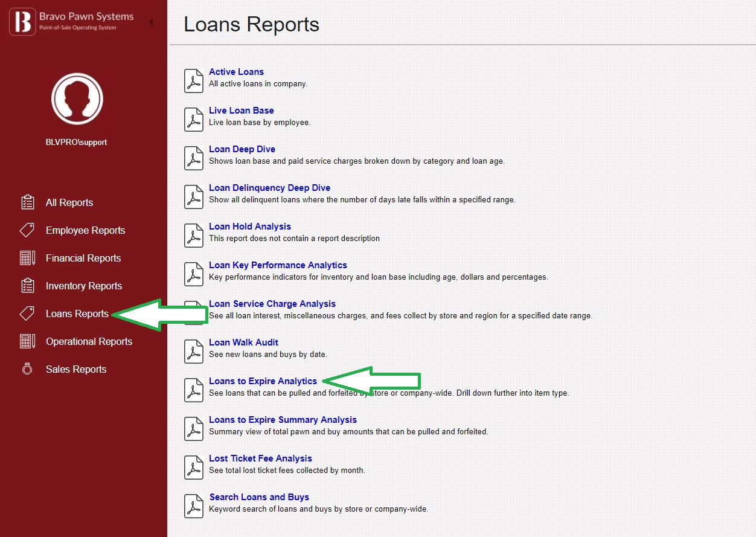Click PDF icon beside Loans to Expire Analytics

[193, 390]
